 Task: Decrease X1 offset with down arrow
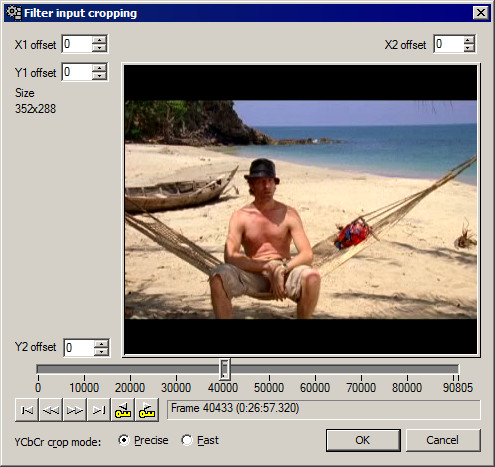pyautogui.click(x=99, y=48)
